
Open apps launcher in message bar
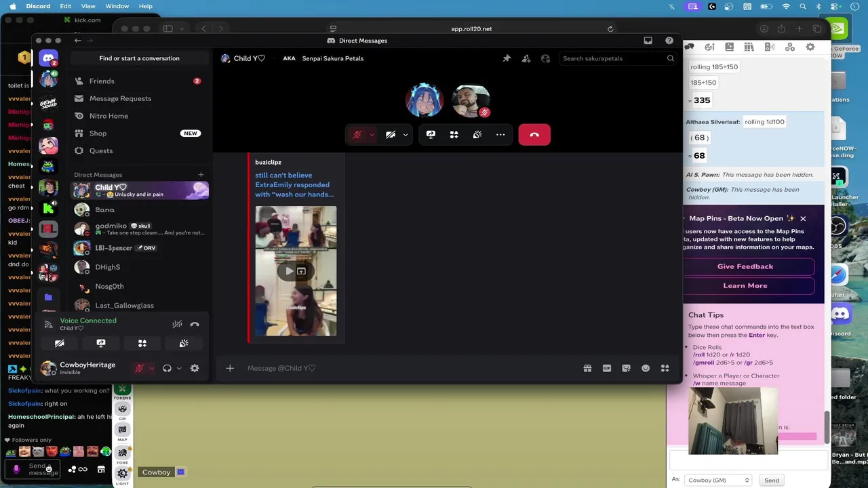pyautogui.click(x=665, y=368)
